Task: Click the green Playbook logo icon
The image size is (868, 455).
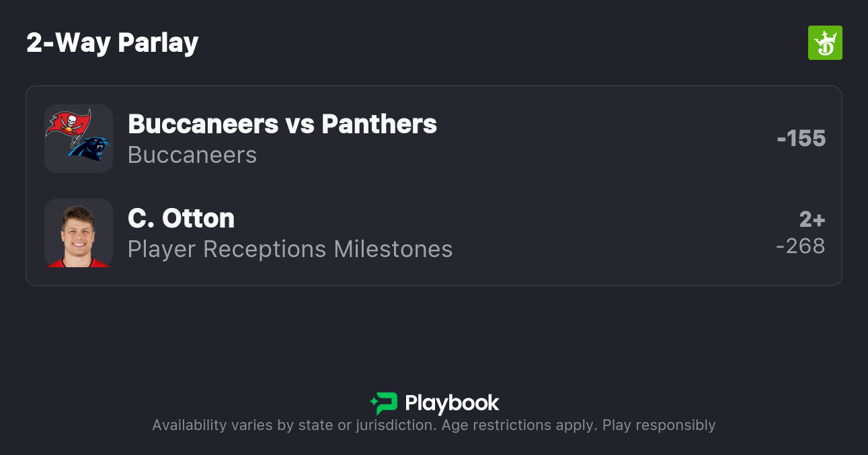Action: 384,403
